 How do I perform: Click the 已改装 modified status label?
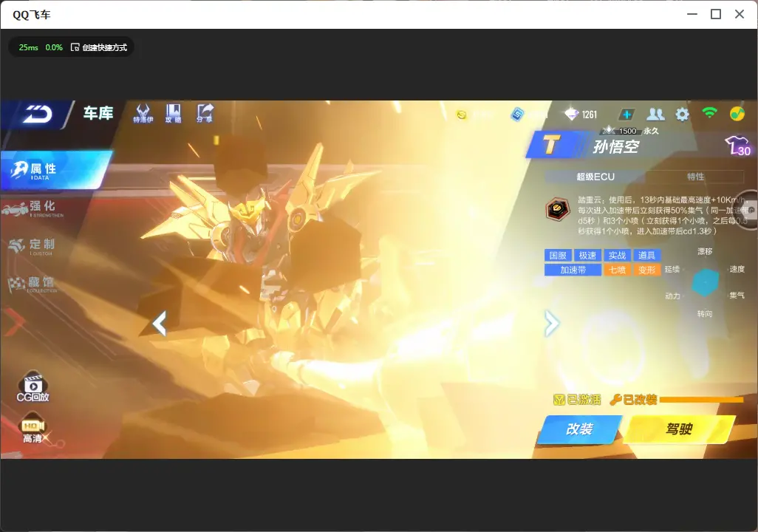[x=634, y=400]
